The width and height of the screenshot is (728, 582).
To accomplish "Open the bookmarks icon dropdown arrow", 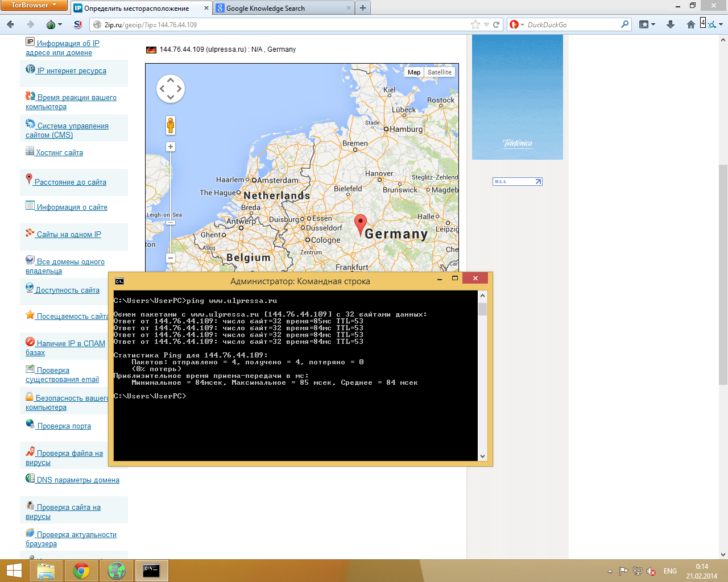I will point(653,24).
